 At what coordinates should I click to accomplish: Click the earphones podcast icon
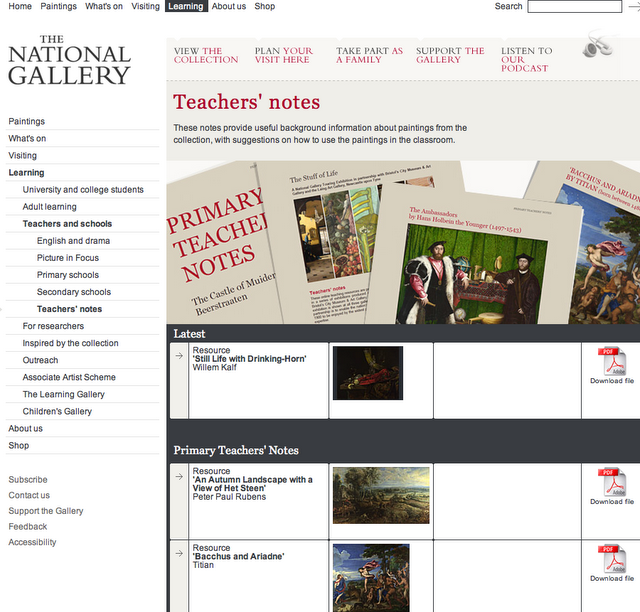click(598, 45)
